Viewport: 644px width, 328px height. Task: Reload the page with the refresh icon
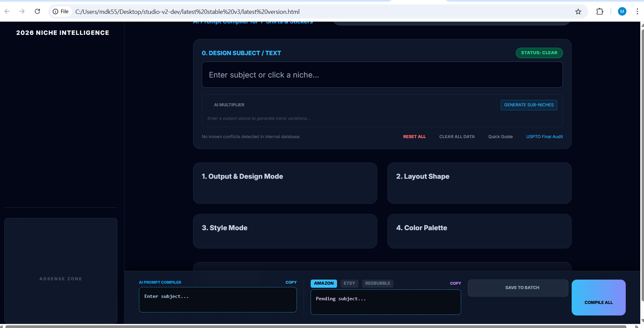point(38,12)
